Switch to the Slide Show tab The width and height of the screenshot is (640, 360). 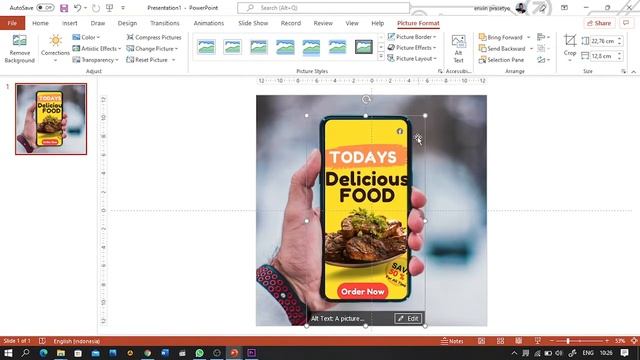253,23
